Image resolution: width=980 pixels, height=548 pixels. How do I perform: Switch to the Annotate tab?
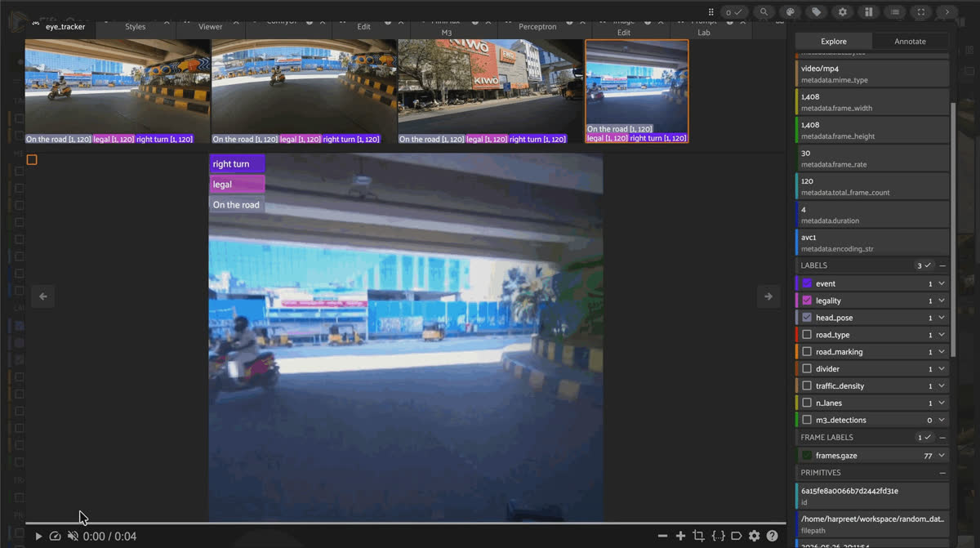tap(910, 41)
